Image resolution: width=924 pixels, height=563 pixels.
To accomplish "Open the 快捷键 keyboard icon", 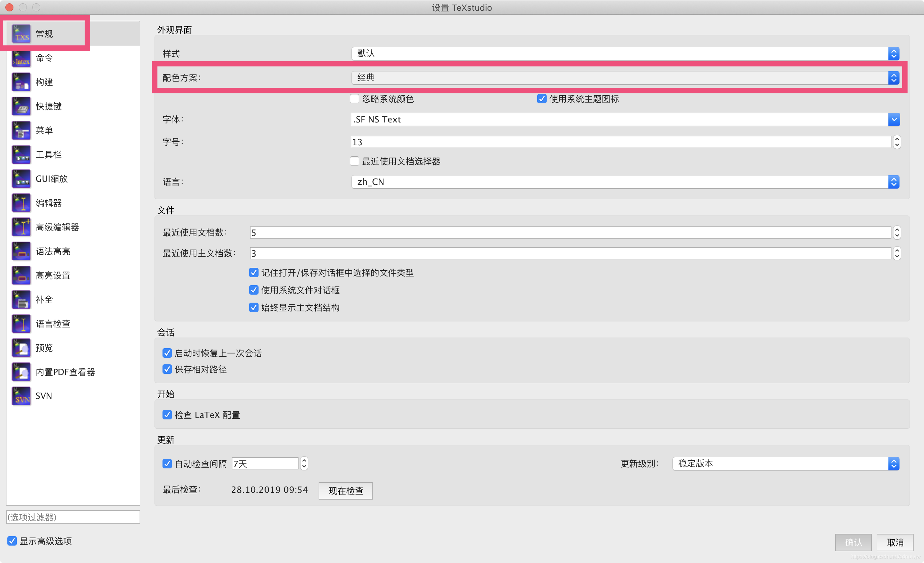I will (21, 106).
